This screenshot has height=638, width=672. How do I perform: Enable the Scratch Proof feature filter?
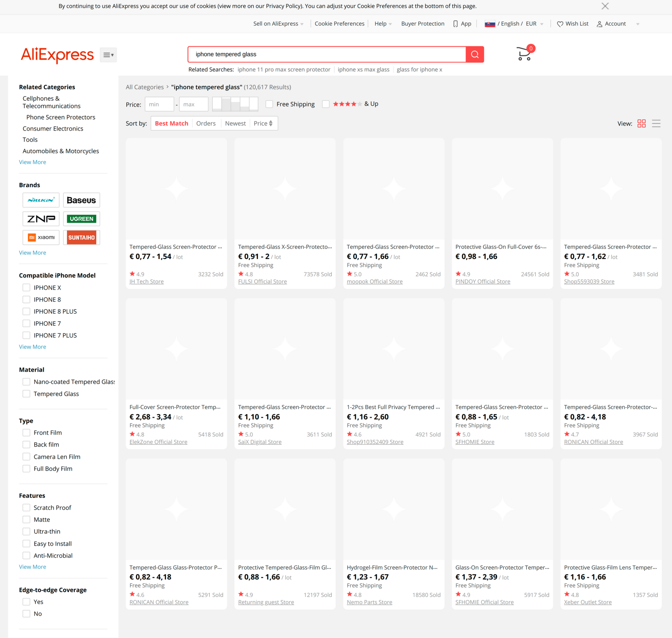coord(26,508)
